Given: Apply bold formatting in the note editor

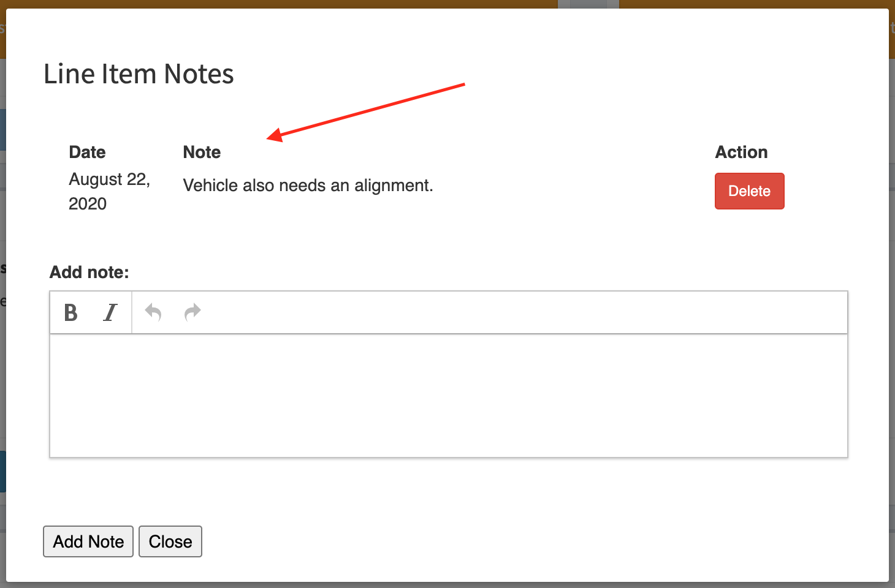Looking at the screenshot, I should (70, 312).
